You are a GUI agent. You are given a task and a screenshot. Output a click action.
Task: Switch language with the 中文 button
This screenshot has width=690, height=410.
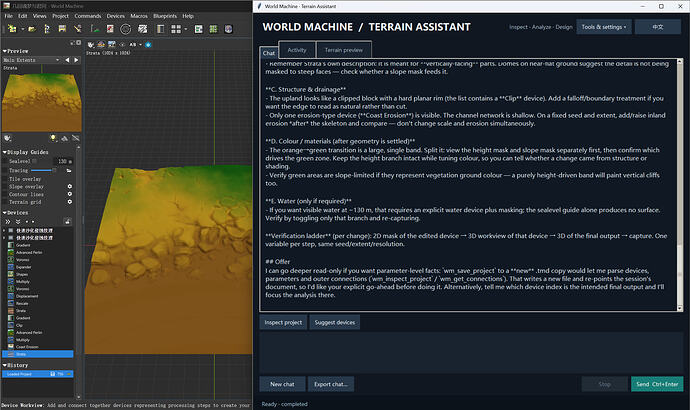tap(658, 27)
